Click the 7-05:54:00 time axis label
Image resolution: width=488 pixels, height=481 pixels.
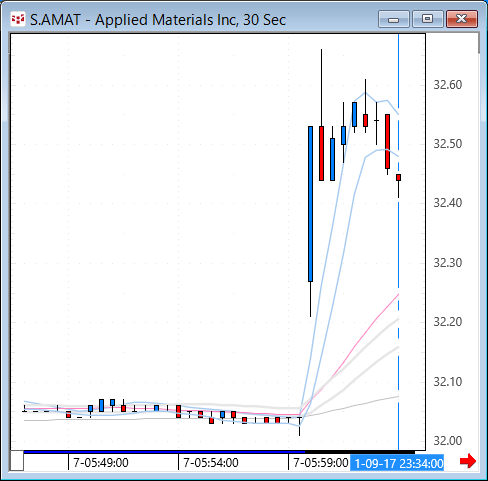[211, 463]
